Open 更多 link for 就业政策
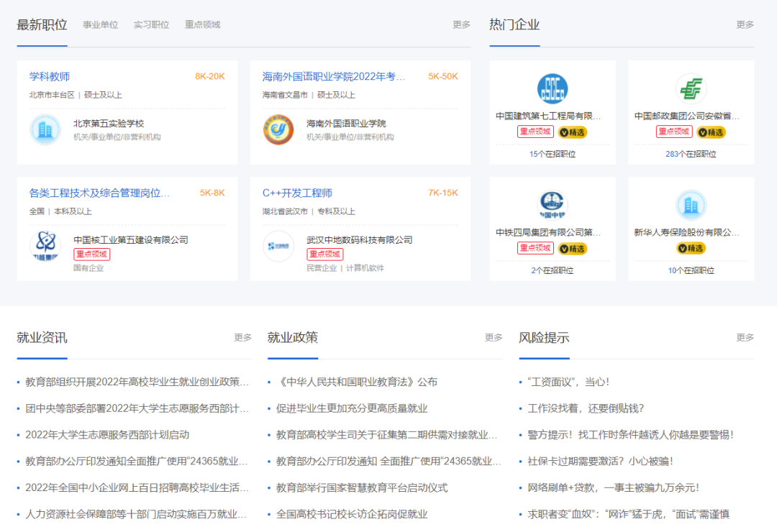The width and height of the screenshot is (777, 532). 494,337
